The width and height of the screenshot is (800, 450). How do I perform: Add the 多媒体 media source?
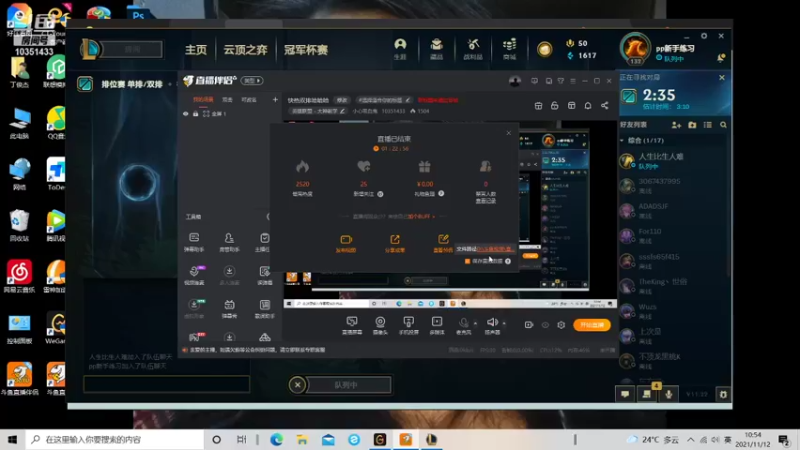pos(437,325)
